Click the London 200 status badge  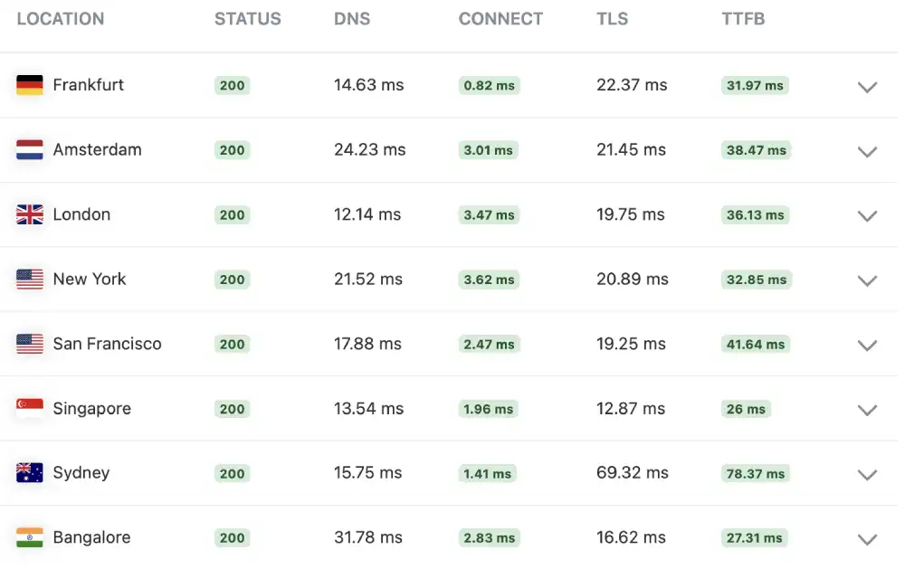(232, 215)
